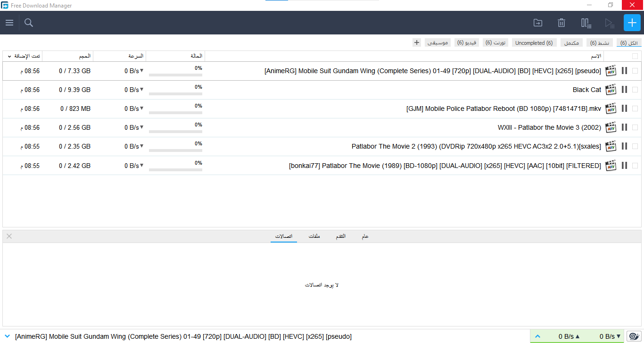
Task: Select the الكل (6) filter tab
Action: coord(629,43)
